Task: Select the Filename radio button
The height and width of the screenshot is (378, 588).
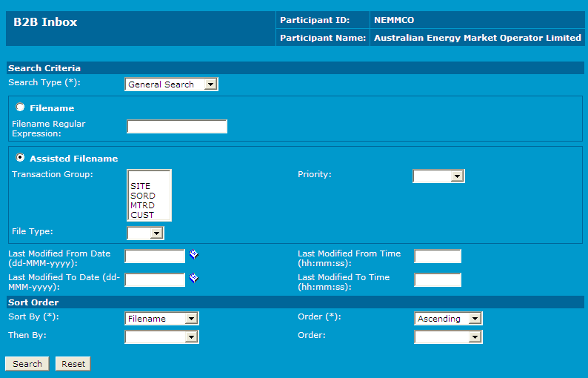Action: pyautogui.click(x=20, y=107)
